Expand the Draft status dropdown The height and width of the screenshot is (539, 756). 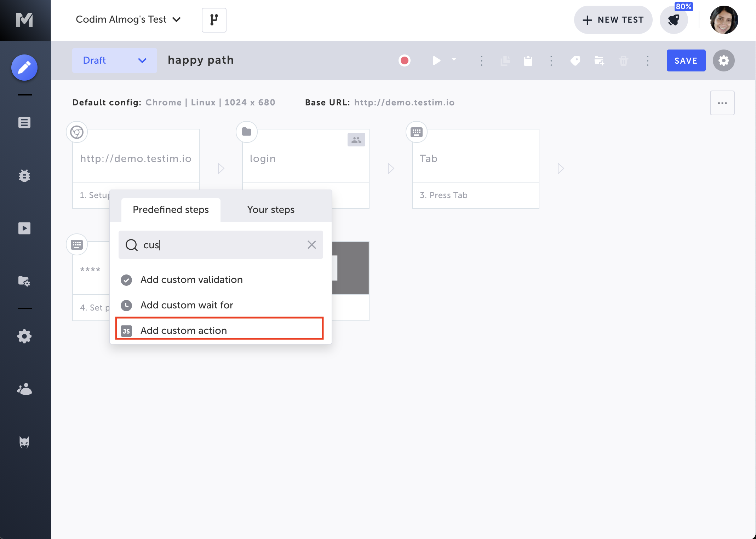pos(114,60)
